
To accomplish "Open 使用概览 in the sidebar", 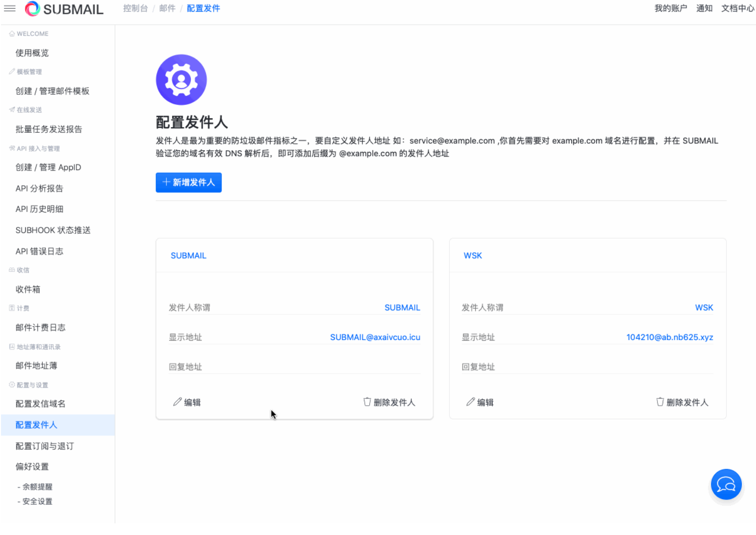I will tap(32, 53).
